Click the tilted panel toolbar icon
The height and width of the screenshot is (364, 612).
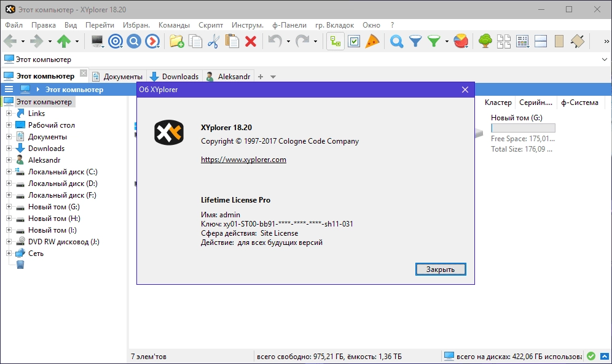pos(578,41)
